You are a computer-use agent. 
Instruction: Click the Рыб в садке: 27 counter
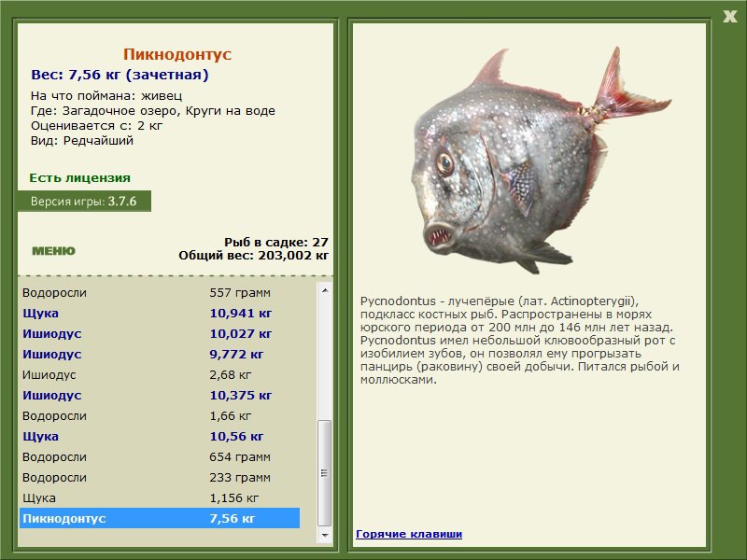[276, 242]
